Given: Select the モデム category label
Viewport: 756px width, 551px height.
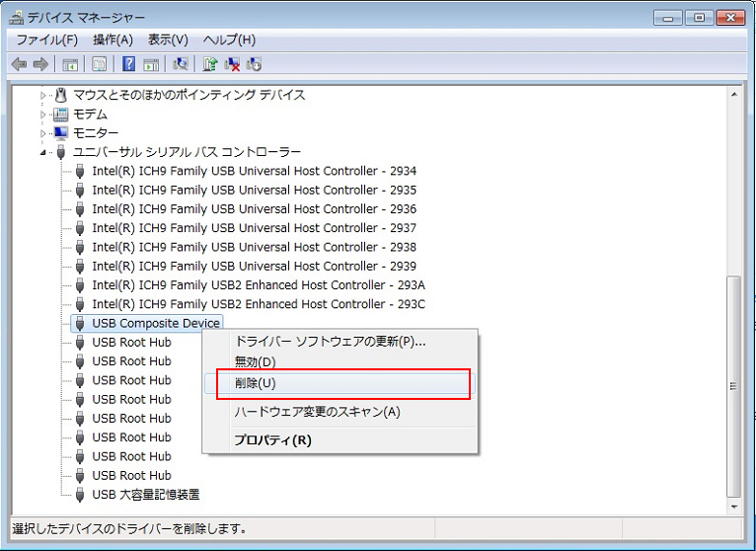Looking at the screenshot, I should pyautogui.click(x=90, y=114).
